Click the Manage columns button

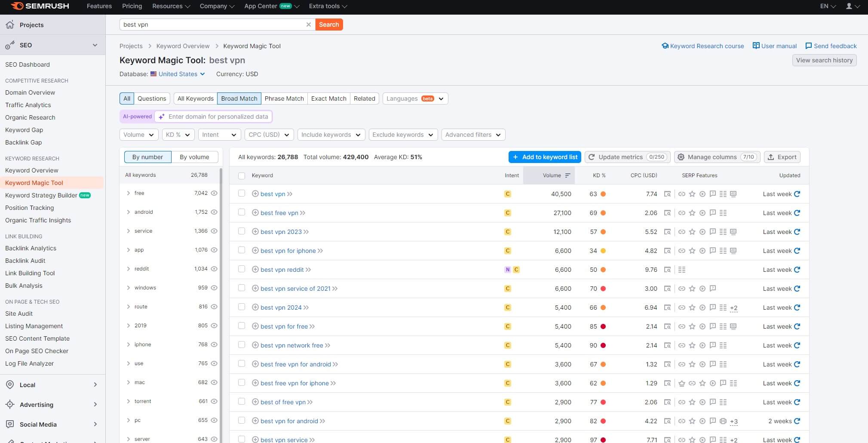(x=717, y=157)
